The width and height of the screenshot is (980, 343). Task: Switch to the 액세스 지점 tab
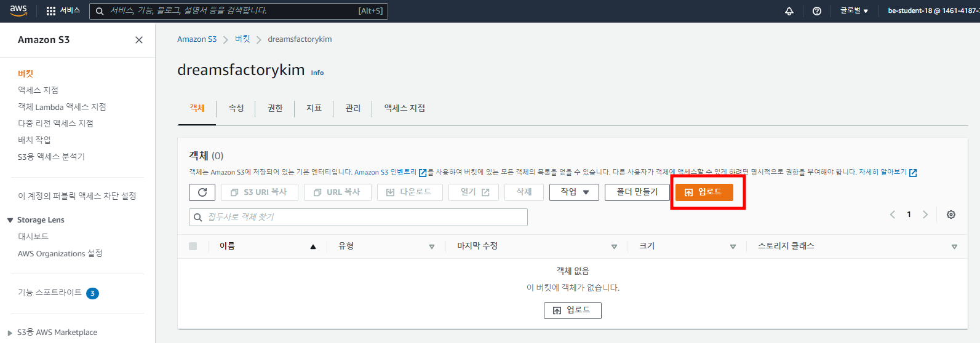tap(405, 108)
